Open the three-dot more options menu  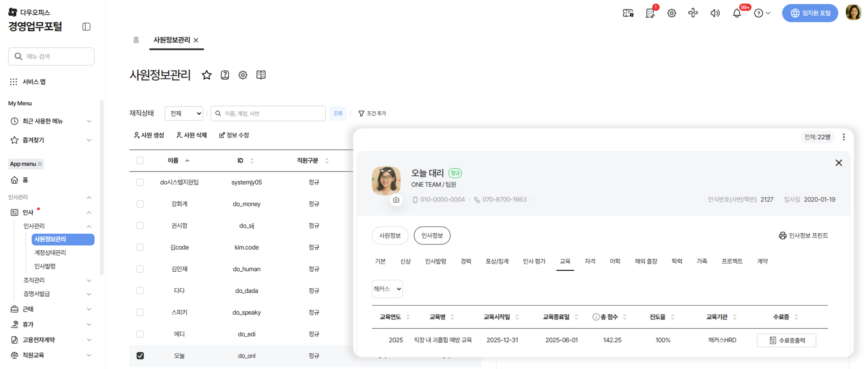point(843,137)
